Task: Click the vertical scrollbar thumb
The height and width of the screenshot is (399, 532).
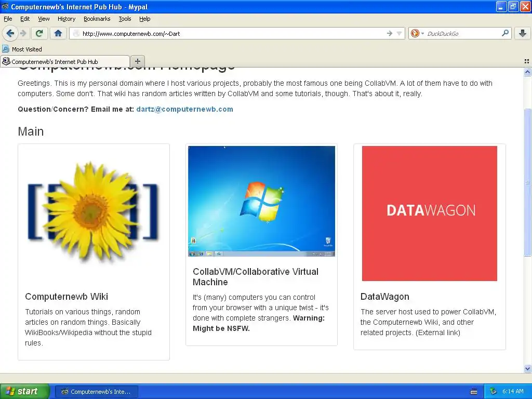Action: pyautogui.click(x=527, y=182)
